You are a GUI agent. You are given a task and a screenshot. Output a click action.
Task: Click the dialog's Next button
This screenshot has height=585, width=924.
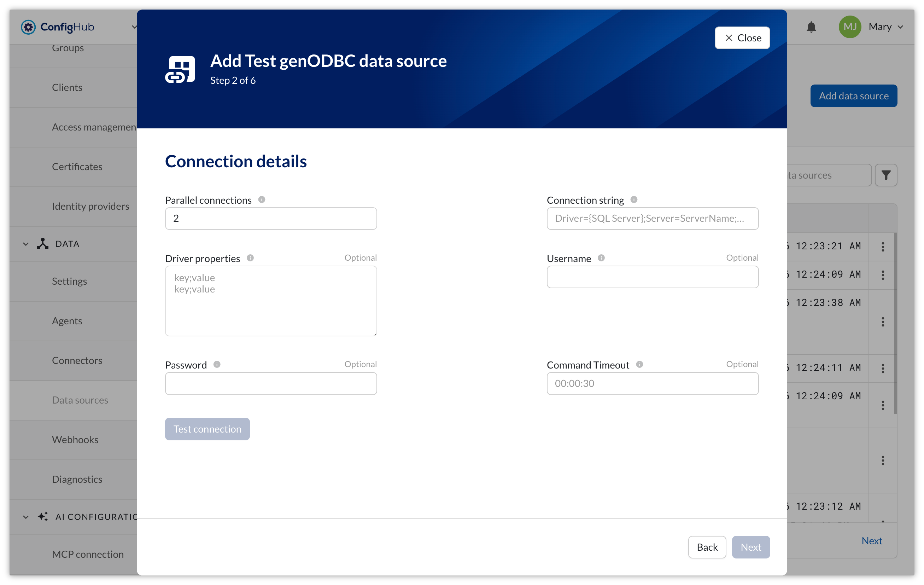click(751, 547)
